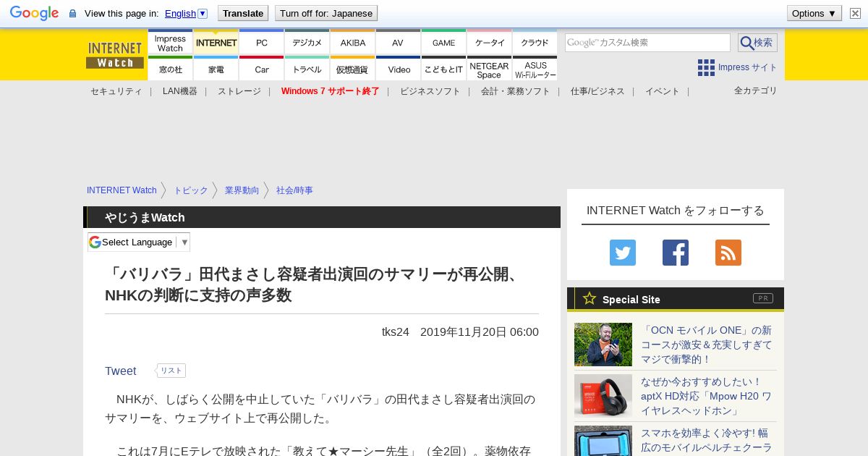
Task: Open the Windows 7 サポート終了 link
Action: point(330,91)
